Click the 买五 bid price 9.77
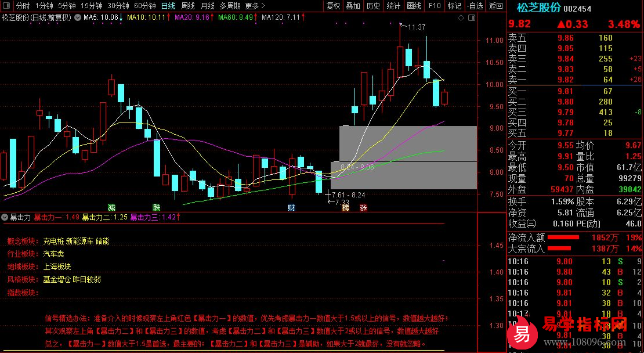The image size is (644, 353). [x=565, y=133]
